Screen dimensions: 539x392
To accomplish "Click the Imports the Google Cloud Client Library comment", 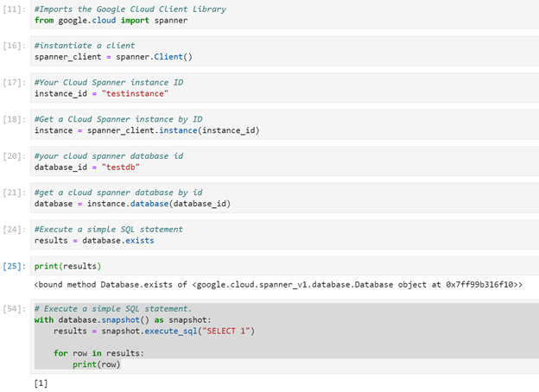I will click(130, 9).
